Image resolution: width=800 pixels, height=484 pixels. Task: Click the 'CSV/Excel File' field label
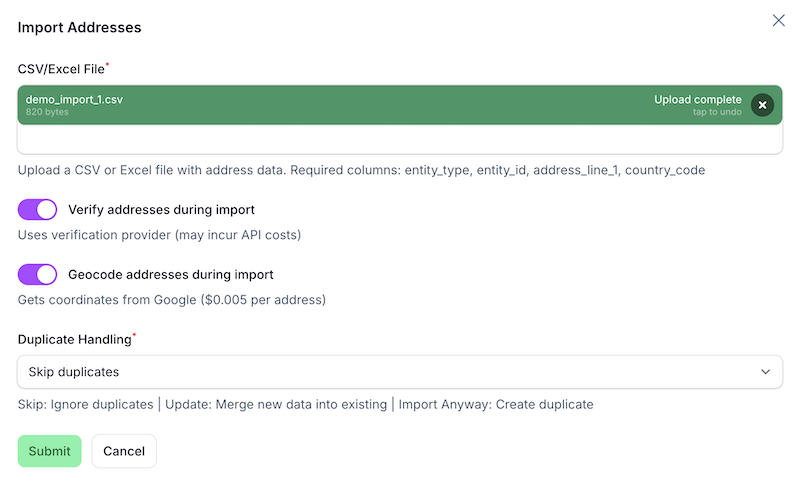point(61,69)
